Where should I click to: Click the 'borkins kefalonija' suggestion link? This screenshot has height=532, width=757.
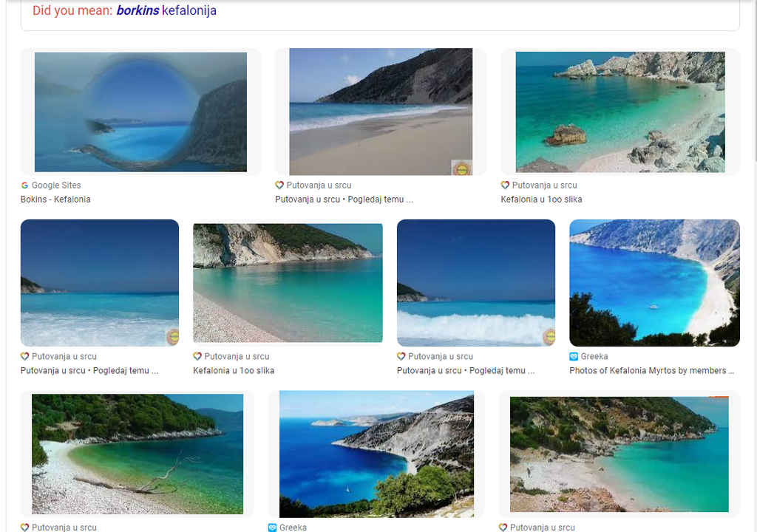(x=166, y=10)
